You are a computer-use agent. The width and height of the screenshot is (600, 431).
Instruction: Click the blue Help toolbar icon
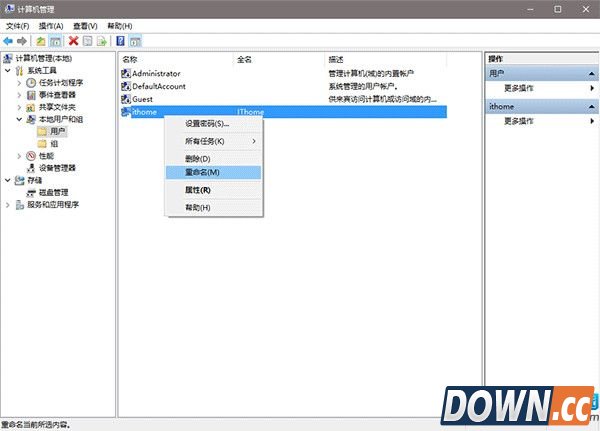coord(120,41)
